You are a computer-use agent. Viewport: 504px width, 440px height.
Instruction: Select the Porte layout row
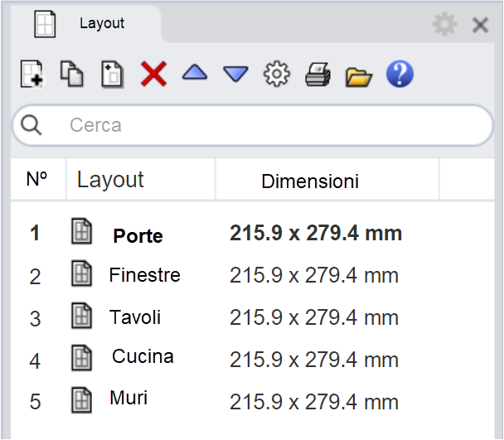253,233
